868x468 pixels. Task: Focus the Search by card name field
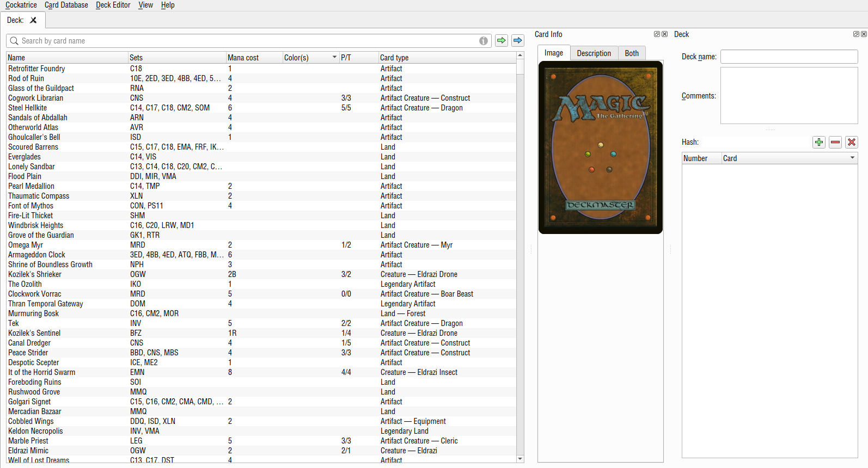click(249, 41)
